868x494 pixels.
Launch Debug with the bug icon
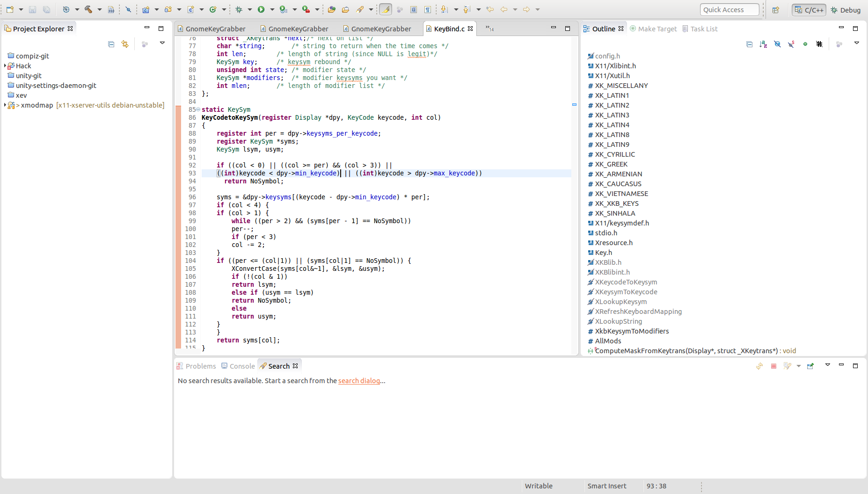(x=239, y=9)
